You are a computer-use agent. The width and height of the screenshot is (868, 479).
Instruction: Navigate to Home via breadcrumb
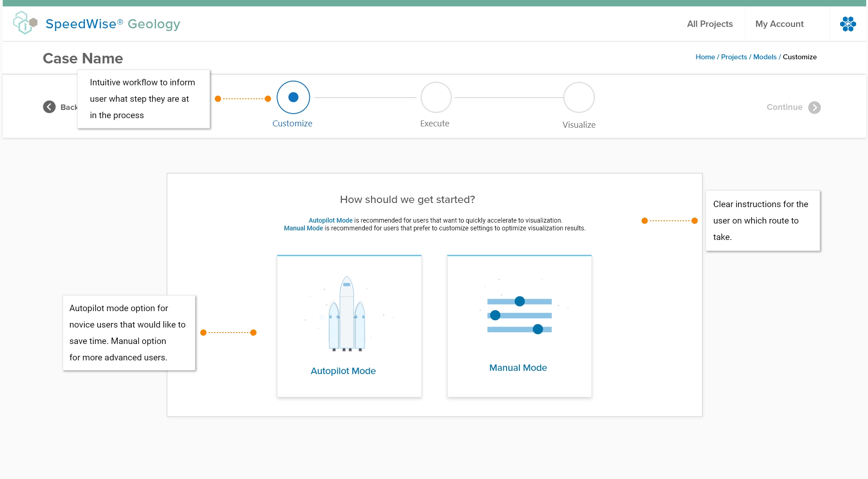coord(705,57)
